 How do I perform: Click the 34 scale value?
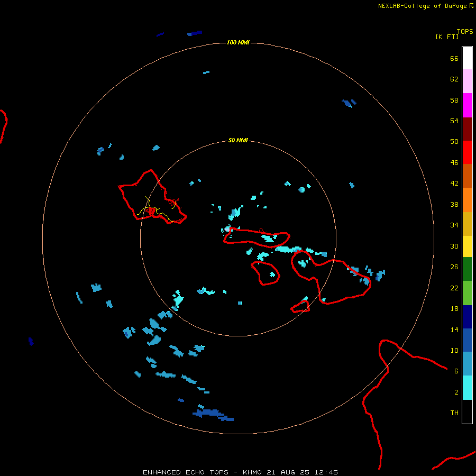click(454, 225)
